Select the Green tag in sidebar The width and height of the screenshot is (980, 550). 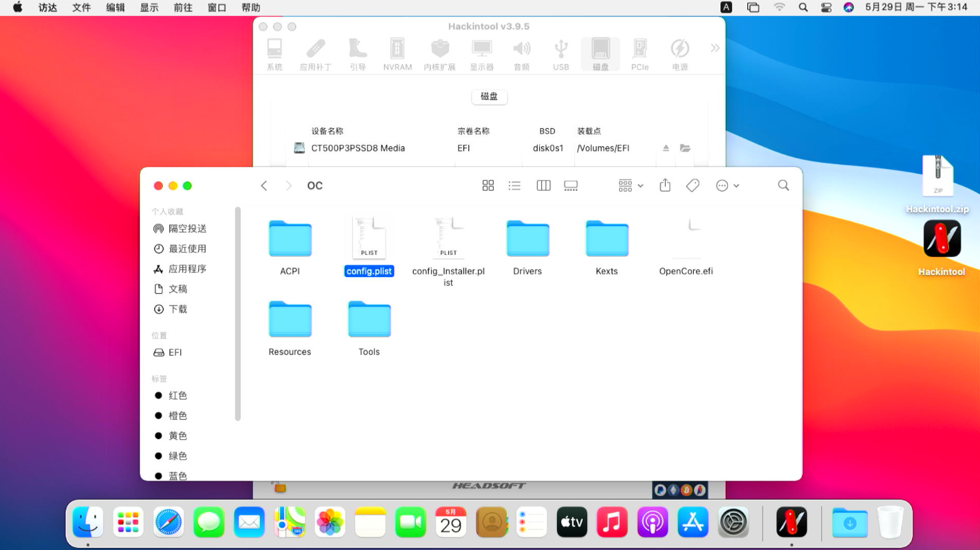pyautogui.click(x=171, y=456)
